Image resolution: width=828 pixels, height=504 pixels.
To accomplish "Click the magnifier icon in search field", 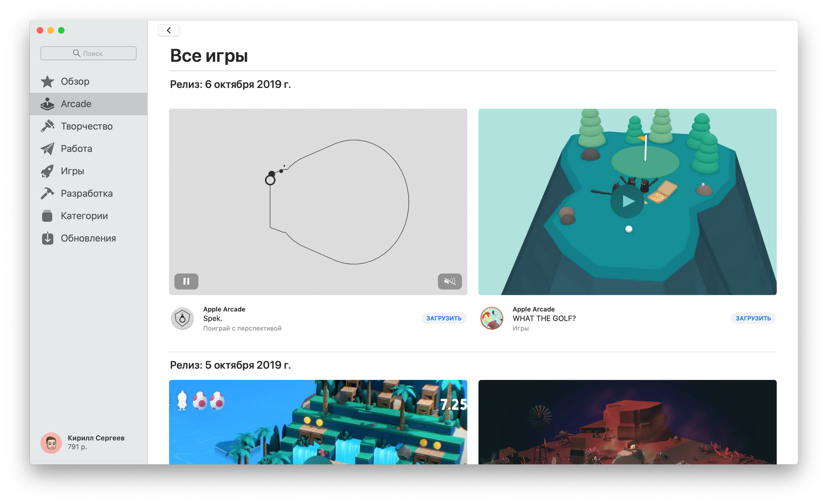I will [77, 53].
